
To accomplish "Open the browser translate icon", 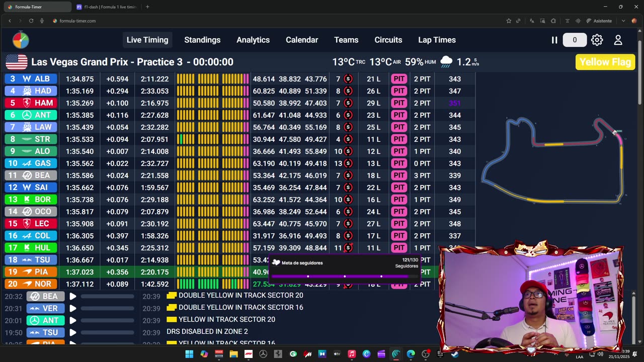I will pos(532,21).
